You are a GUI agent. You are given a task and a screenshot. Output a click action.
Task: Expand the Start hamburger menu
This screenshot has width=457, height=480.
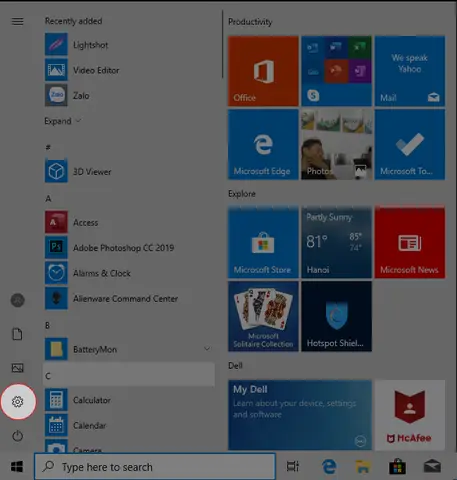[18, 22]
